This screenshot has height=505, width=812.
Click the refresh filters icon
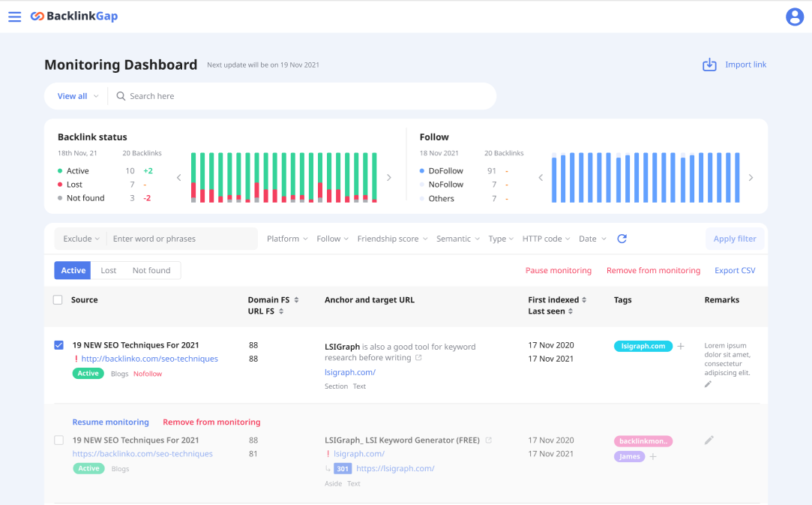click(x=622, y=239)
